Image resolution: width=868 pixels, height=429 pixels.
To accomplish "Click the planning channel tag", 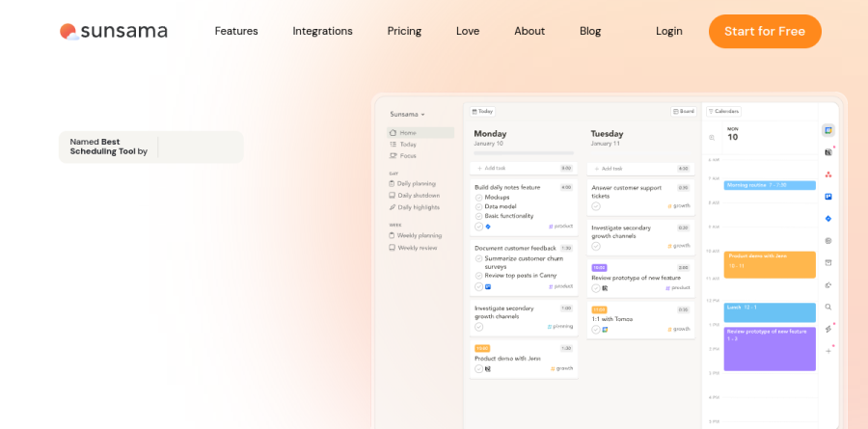I will point(560,327).
